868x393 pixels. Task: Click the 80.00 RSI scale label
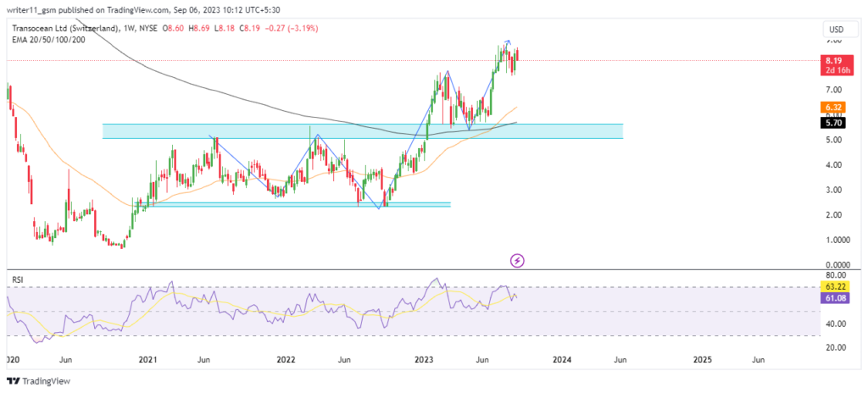[x=835, y=275]
